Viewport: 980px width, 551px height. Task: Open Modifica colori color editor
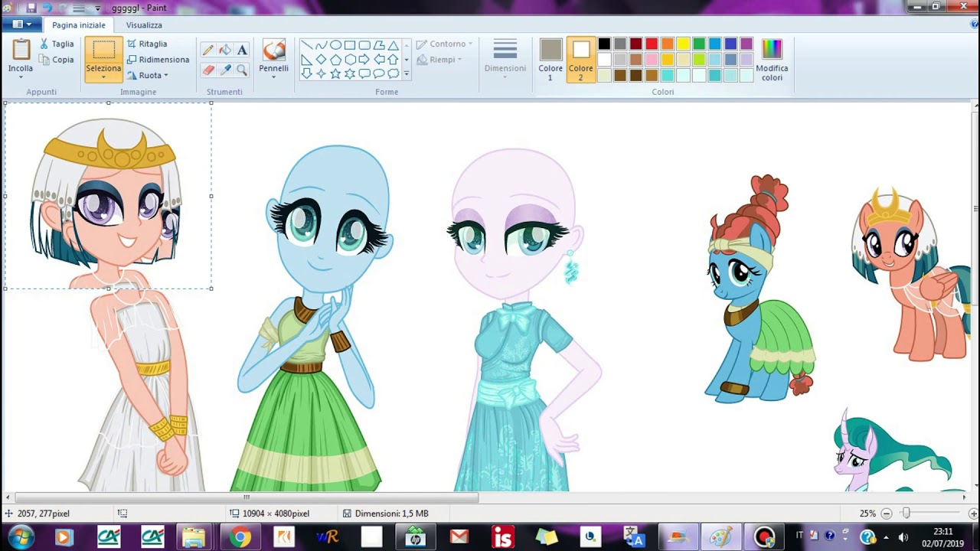pos(772,60)
